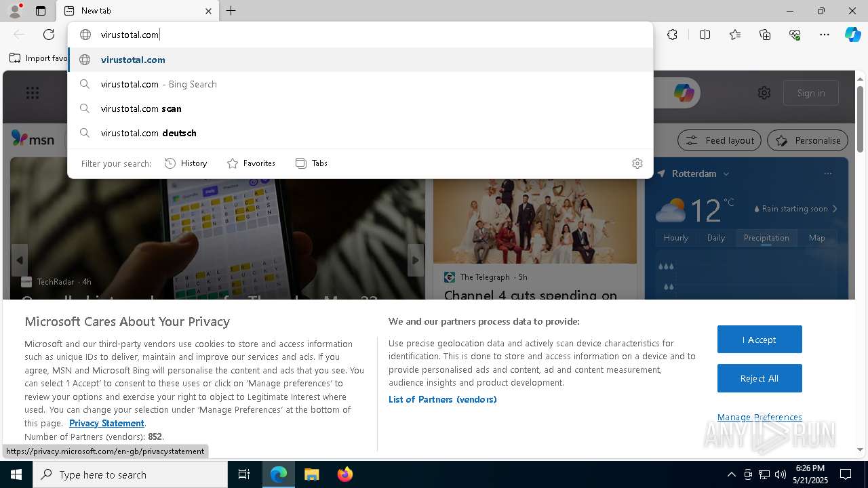The width and height of the screenshot is (868, 488).
Task: Open The Telegraph story image
Action: [x=535, y=221]
